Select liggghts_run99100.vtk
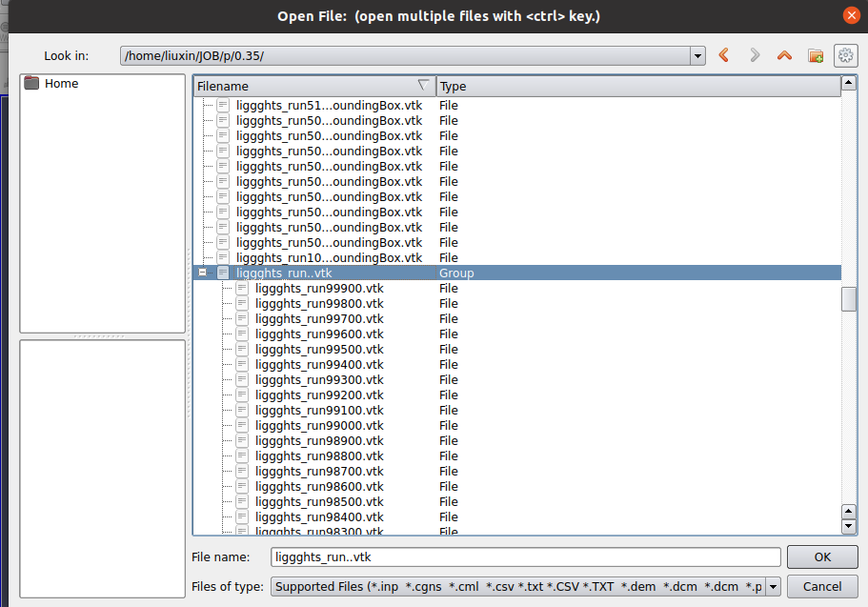The height and width of the screenshot is (607, 868). (x=319, y=410)
